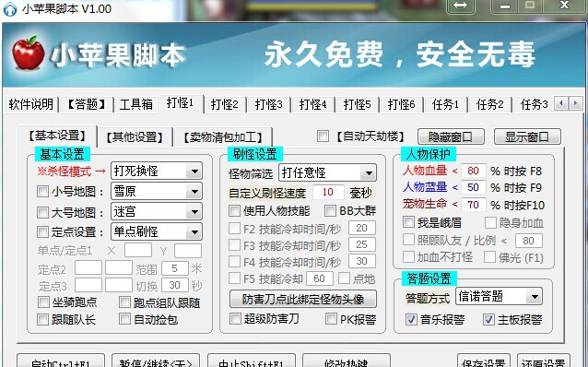Click 范围 field showing 5 米
588x367 pixels.
(175, 268)
